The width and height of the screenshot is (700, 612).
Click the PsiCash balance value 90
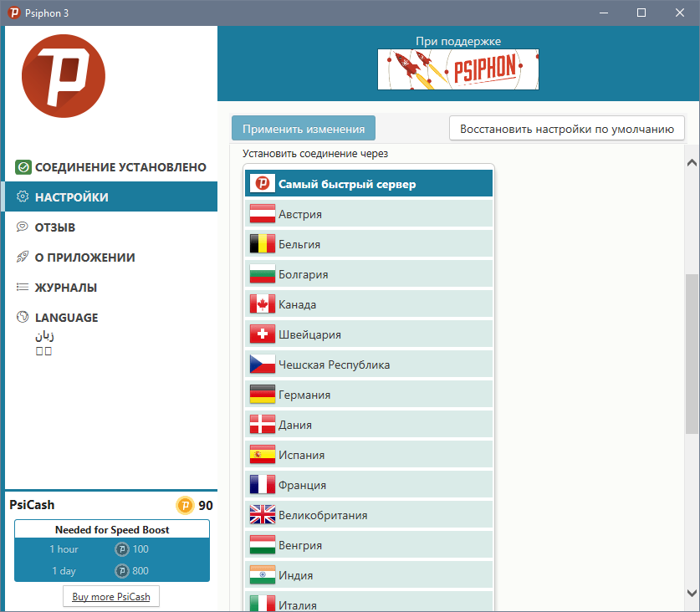pyautogui.click(x=206, y=506)
